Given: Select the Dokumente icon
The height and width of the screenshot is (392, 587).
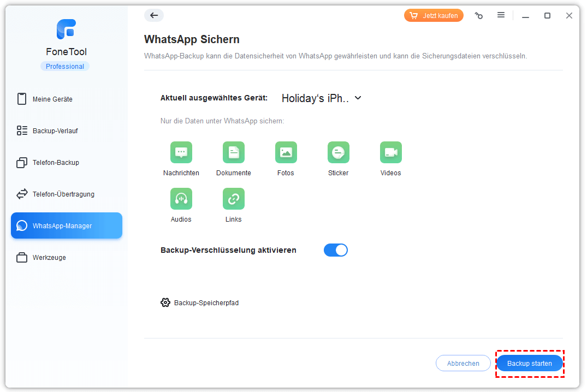Looking at the screenshot, I should coord(234,153).
